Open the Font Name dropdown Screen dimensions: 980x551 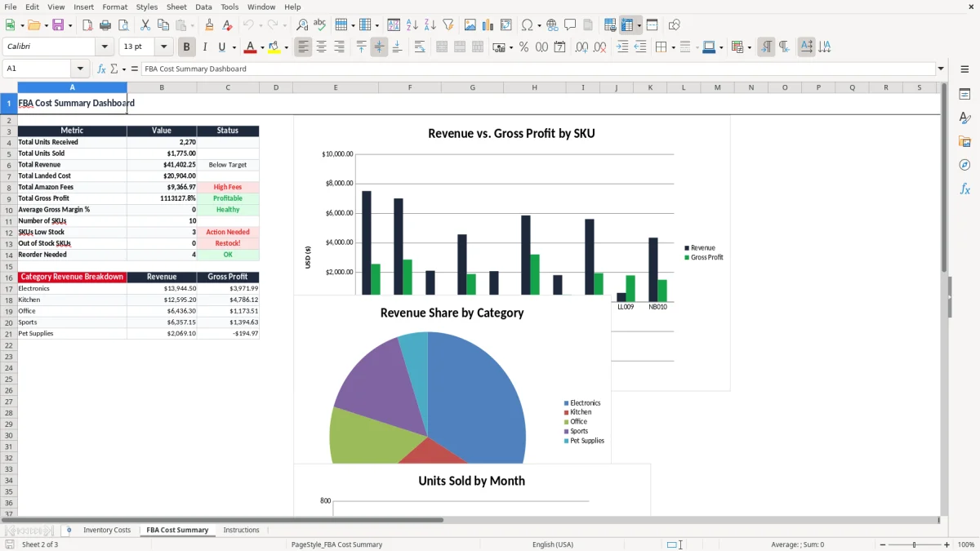click(x=105, y=47)
